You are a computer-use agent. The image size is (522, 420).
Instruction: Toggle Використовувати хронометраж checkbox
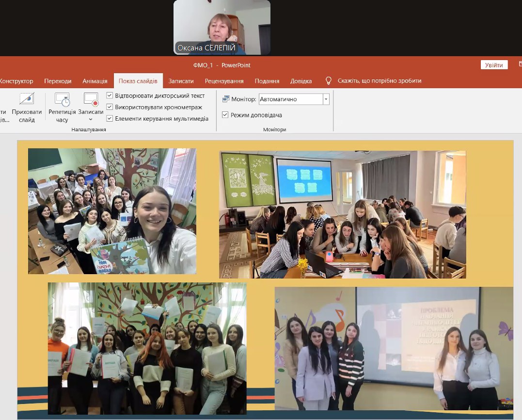tap(110, 107)
